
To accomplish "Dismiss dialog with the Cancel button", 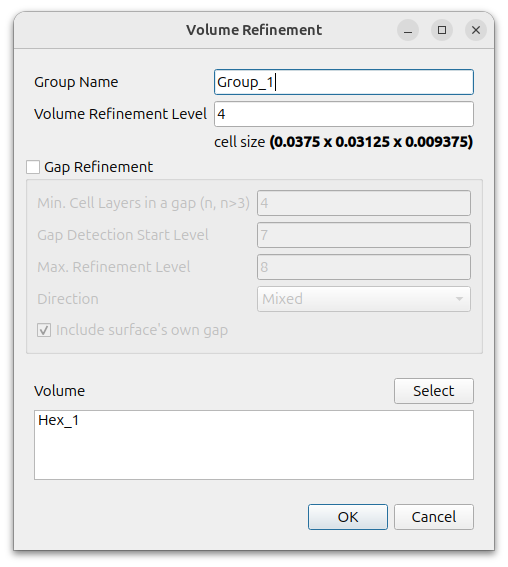I will [434, 517].
